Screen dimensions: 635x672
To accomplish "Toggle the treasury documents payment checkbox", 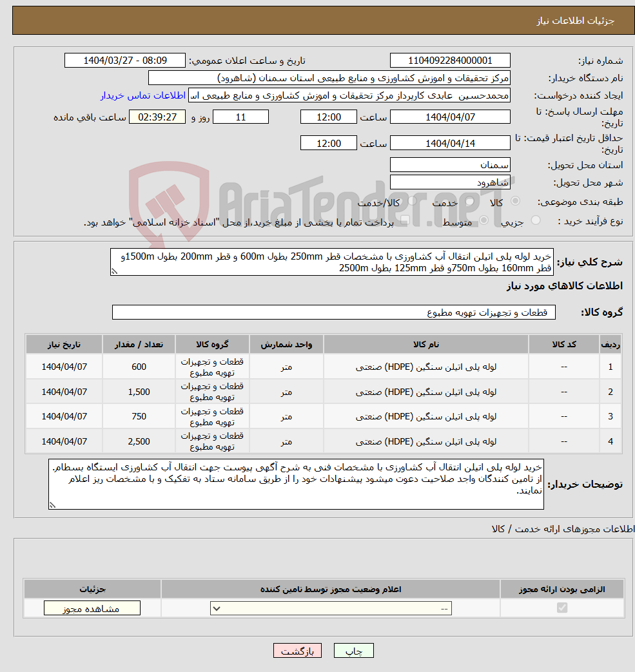I will [405, 221].
